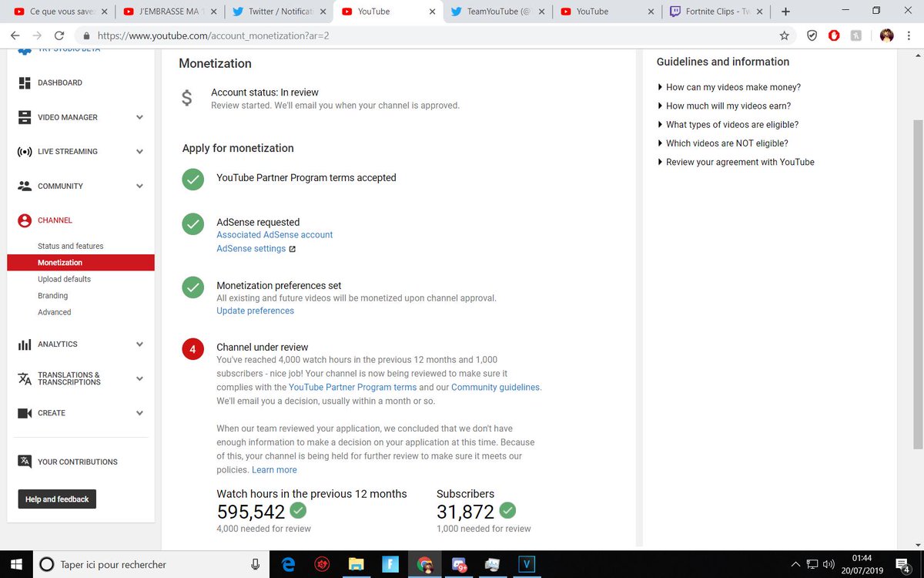Image resolution: width=924 pixels, height=578 pixels.
Task: Open File Explorer from taskbar
Action: pos(356,564)
